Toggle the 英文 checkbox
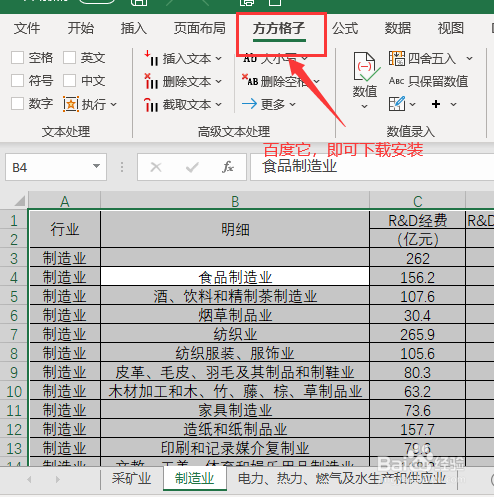This screenshot has width=494, height=497. pyautogui.click(x=69, y=58)
